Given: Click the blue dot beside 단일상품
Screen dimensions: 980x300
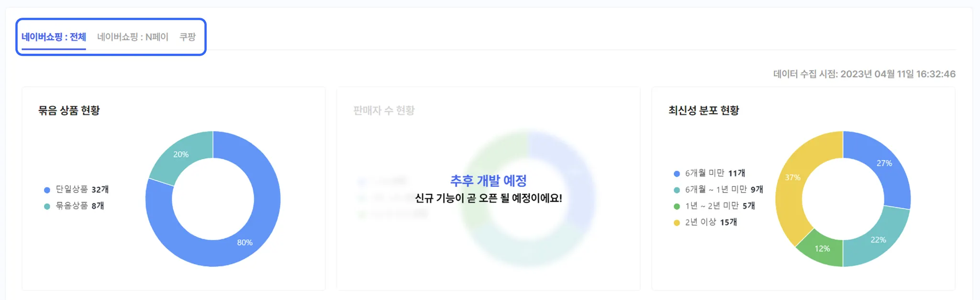Looking at the screenshot, I should (x=47, y=190).
